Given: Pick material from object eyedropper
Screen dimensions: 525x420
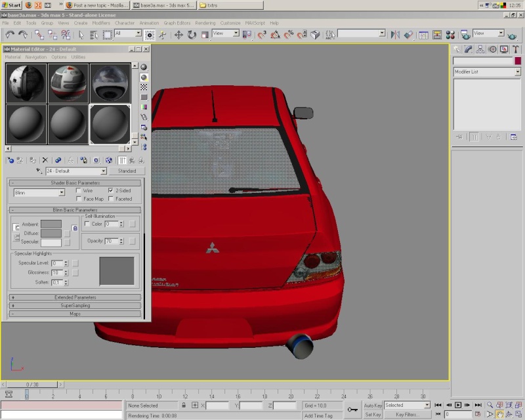Looking at the screenshot, I should 39,171.
